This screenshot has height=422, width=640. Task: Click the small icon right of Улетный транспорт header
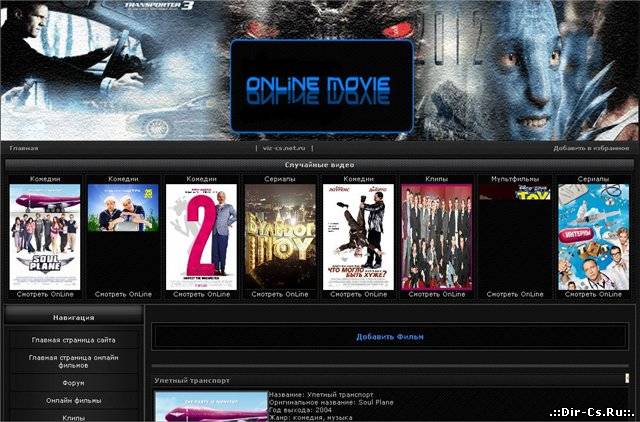[626, 380]
